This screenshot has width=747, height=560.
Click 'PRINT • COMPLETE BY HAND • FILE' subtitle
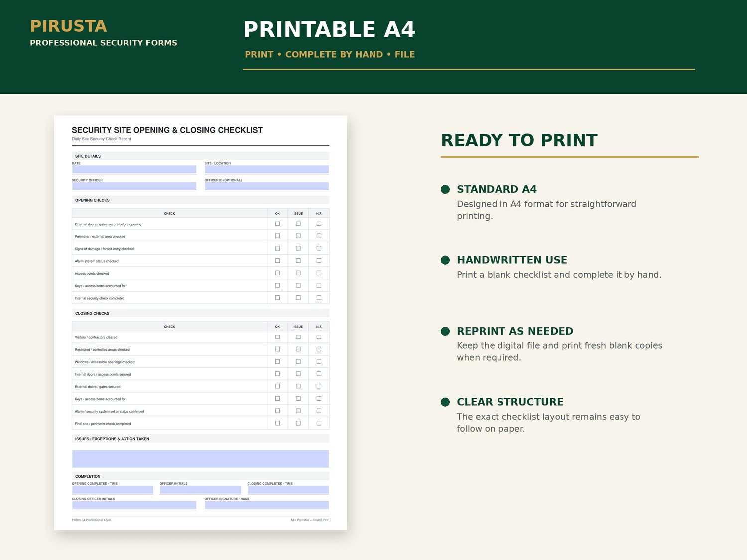point(330,54)
